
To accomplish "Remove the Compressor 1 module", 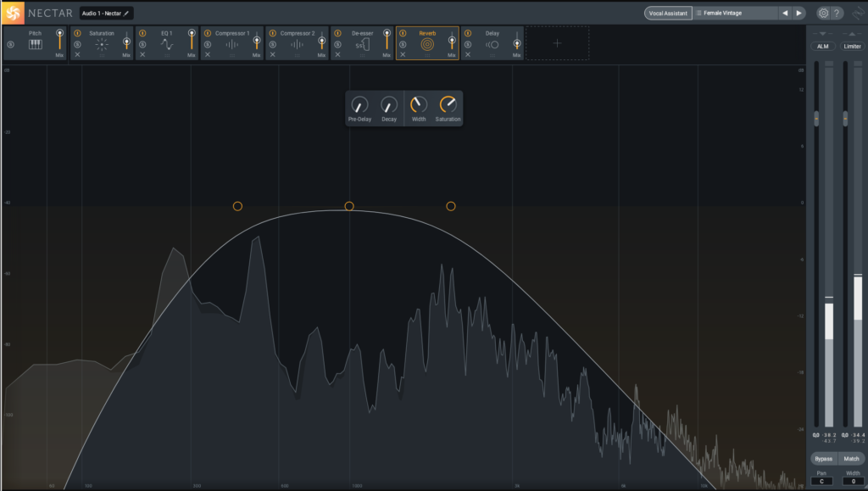I will (208, 55).
